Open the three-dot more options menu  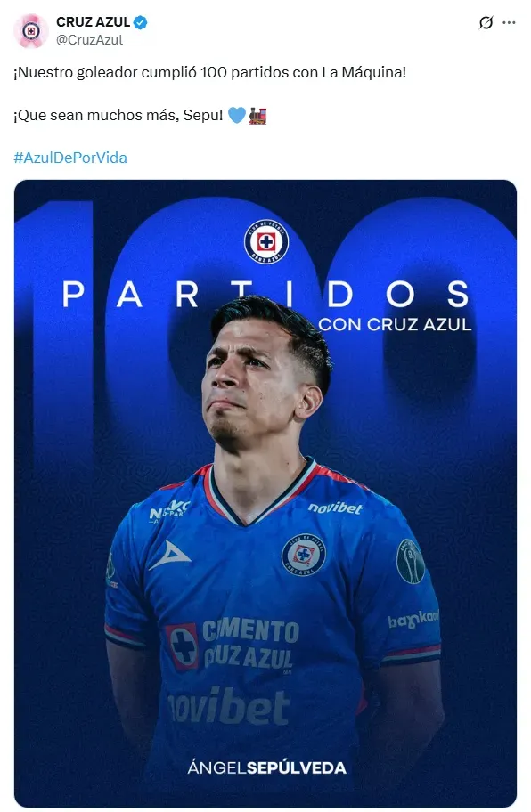pos(509,23)
